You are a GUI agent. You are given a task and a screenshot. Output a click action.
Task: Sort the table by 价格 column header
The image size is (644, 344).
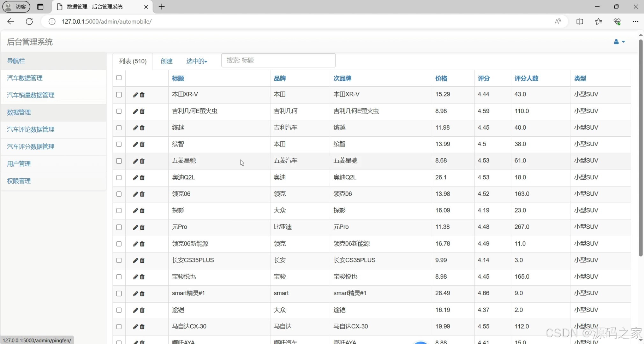pos(441,78)
